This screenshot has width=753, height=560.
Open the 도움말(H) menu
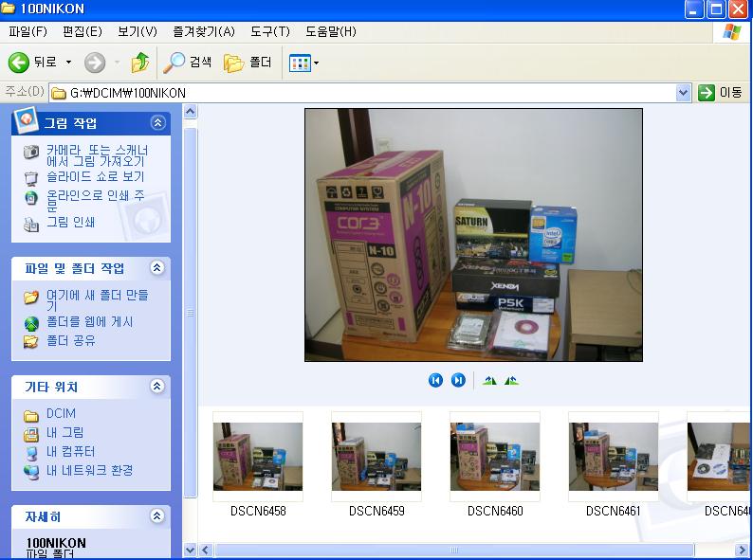330,31
